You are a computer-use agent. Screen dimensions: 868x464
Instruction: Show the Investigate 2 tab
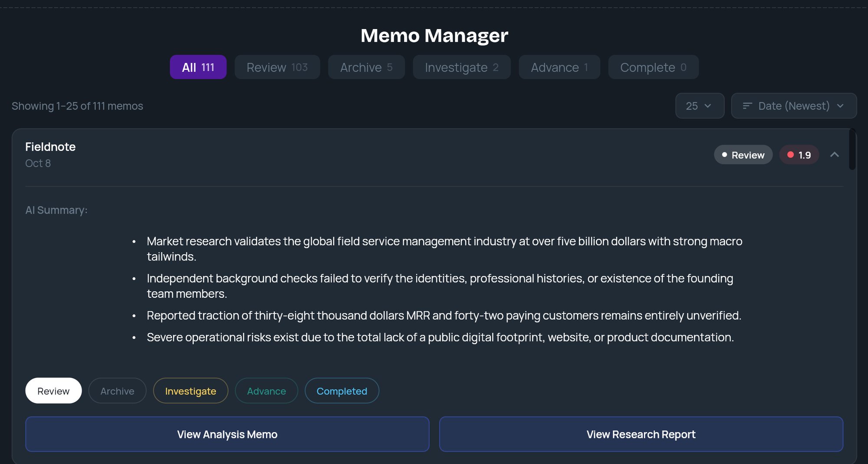[x=461, y=67]
